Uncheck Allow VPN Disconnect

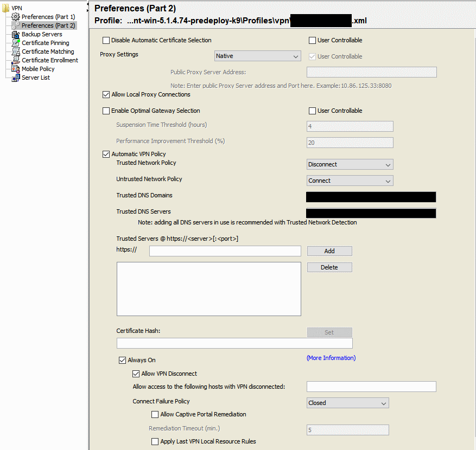(136, 374)
